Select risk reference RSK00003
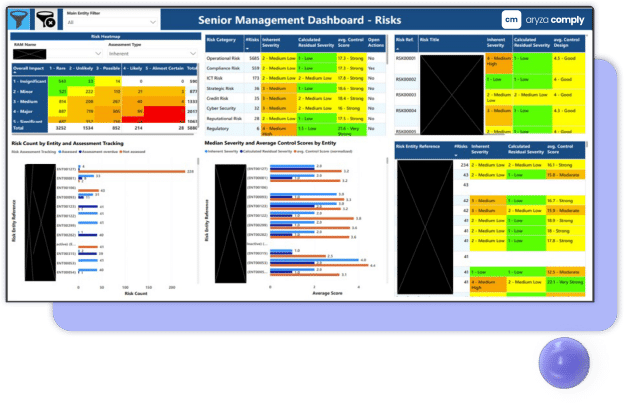Screen dimensions: 624x403 click(406, 95)
